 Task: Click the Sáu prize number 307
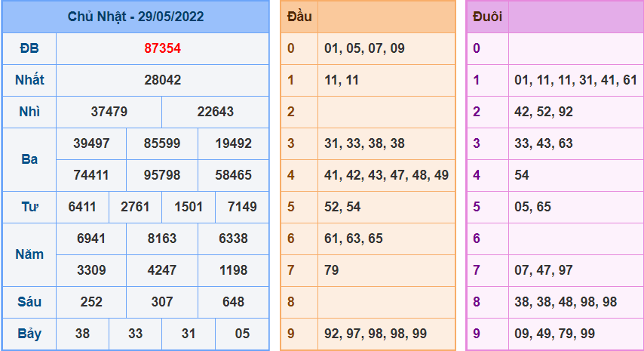point(162,302)
